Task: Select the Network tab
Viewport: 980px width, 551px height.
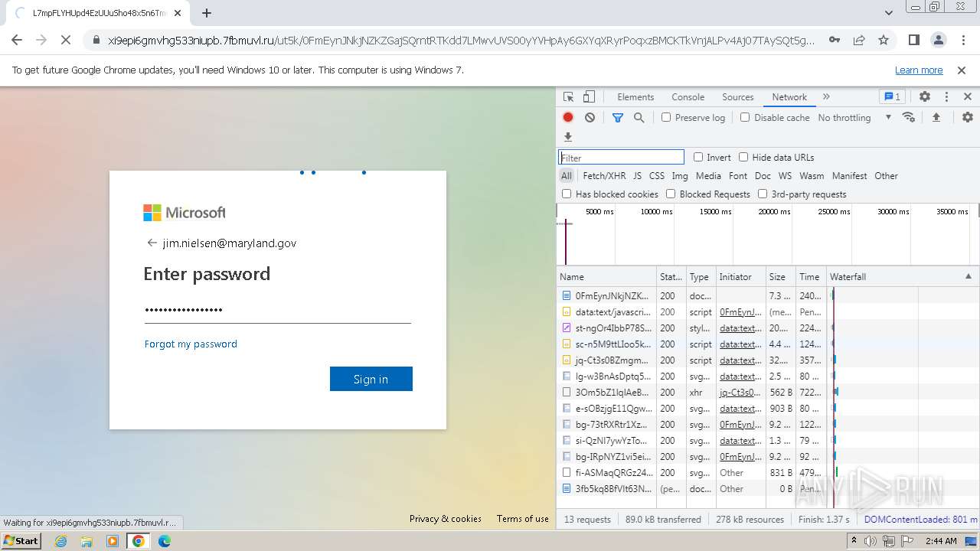Action: coord(789,97)
